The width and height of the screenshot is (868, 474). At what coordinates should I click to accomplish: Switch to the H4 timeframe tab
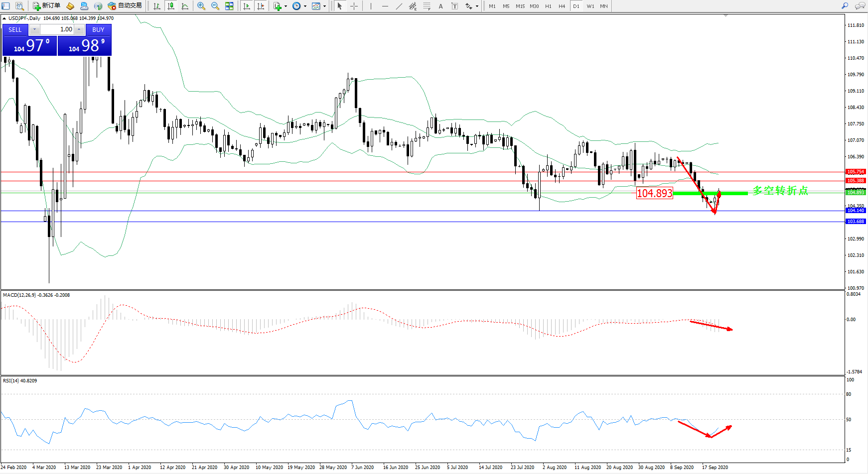(x=562, y=6)
